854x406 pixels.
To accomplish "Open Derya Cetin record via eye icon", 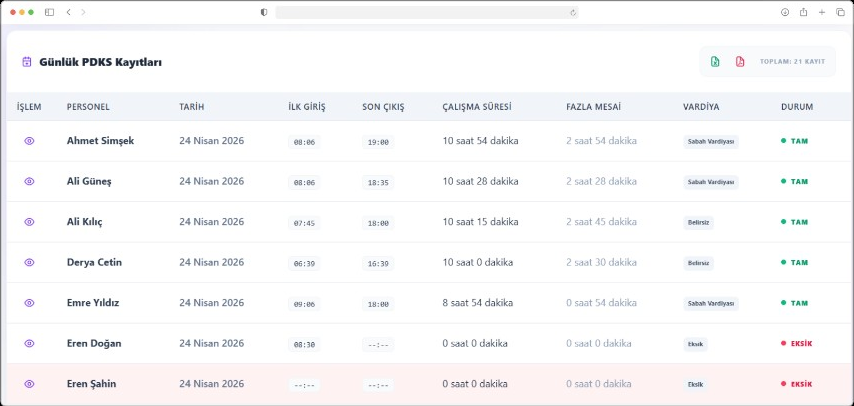I will [x=29, y=263].
